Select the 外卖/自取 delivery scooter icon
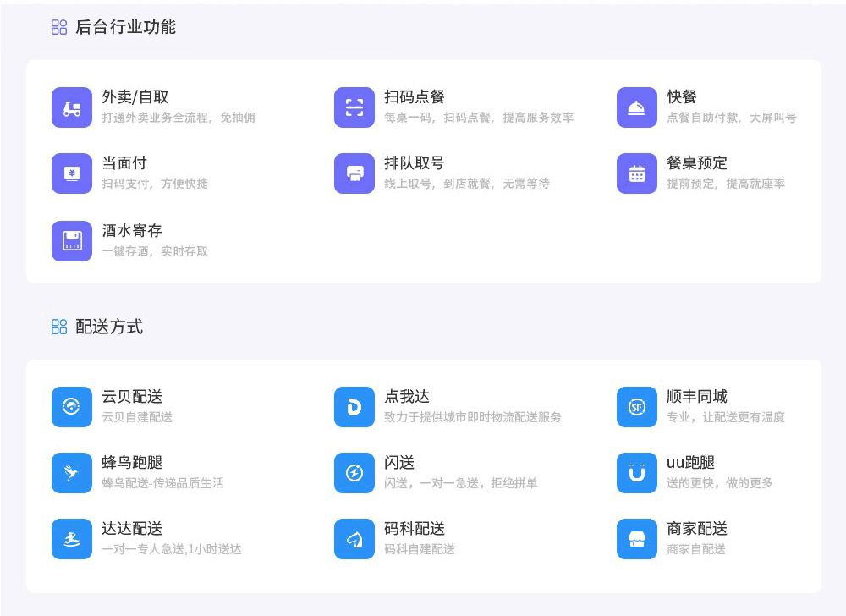Screen dimensions: 846x616 point(72,107)
